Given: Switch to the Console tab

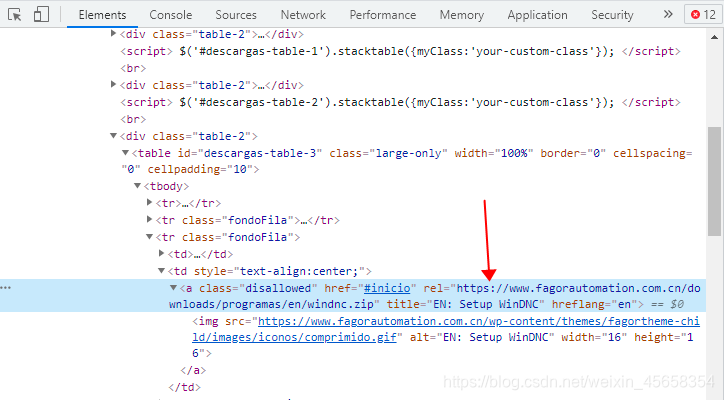Looking at the screenshot, I should pos(170,15).
